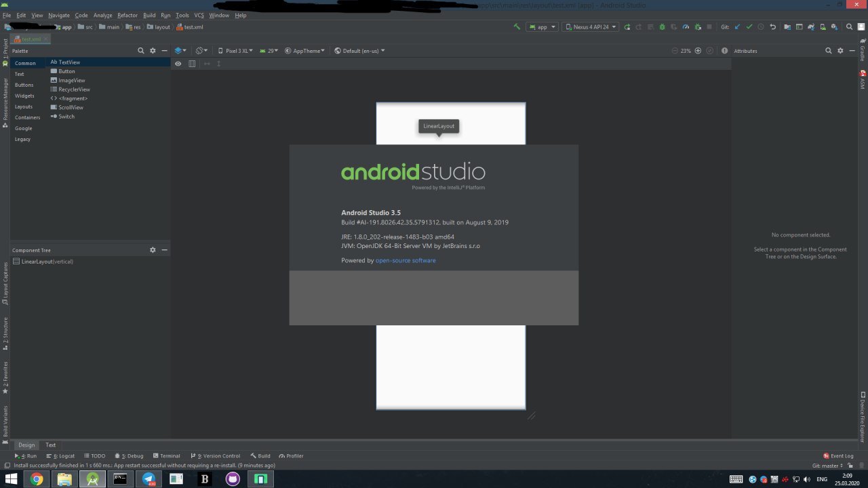The width and height of the screenshot is (868, 488).
Task: Select TextView in the palette list
Action: tap(108, 62)
